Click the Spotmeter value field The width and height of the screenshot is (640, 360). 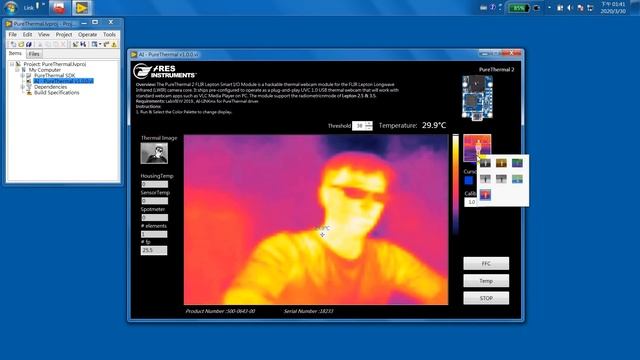pos(154,218)
